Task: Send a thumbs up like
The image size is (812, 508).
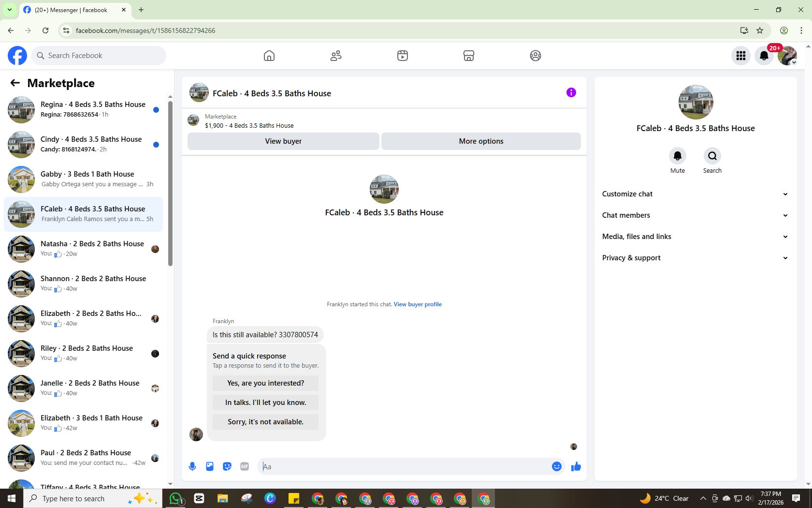Action: click(x=576, y=466)
